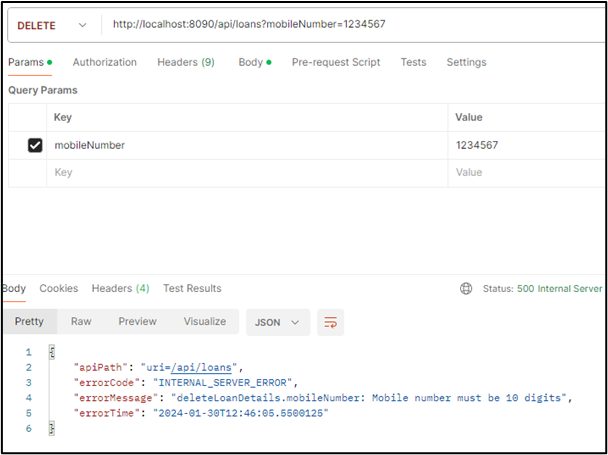Viewport: 608px width, 455px height.
Task: Go to the Tests tab
Action: click(x=413, y=62)
